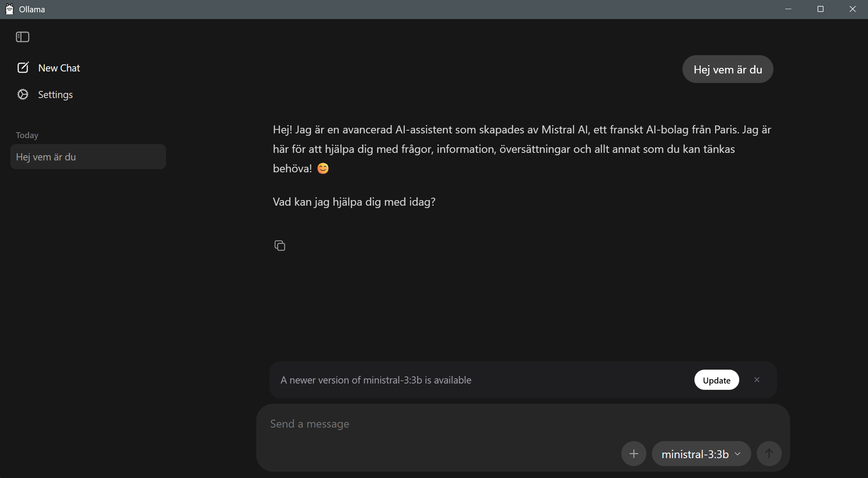Viewport: 868px width, 478px height.
Task: Toggle the sidebar panel icon
Action: 23,37
